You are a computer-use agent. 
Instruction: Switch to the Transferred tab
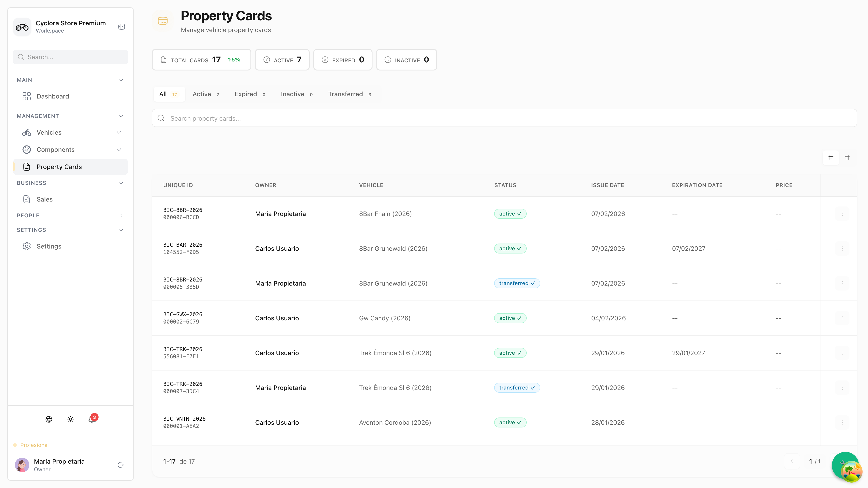coord(349,94)
